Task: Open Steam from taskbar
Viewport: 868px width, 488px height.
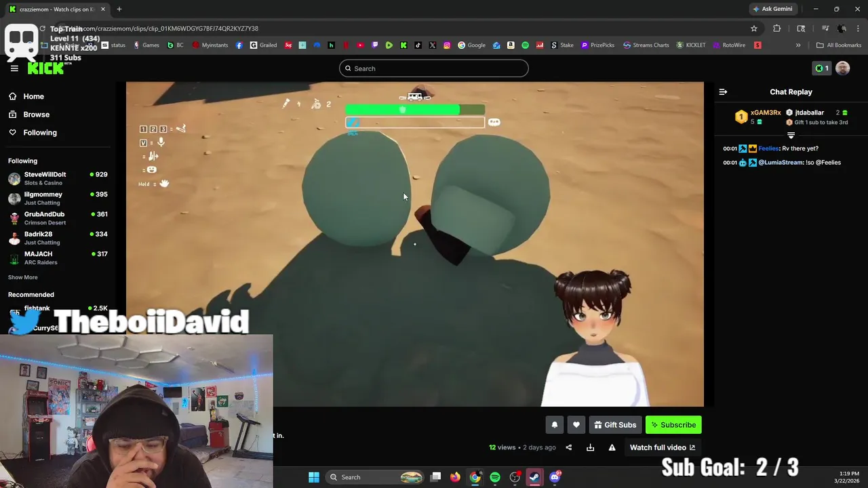Action: [534, 477]
